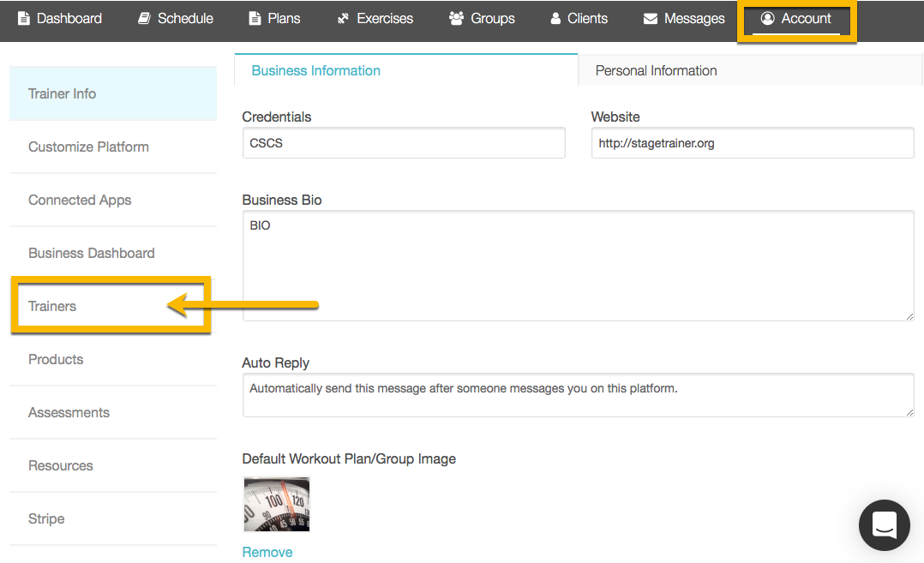924x563 pixels.
Task: Click the Plans file icon
Action: click(255, 19)
